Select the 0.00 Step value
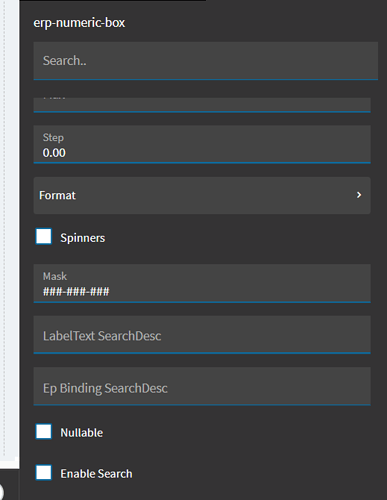Screen dimensions: 387x500 point(54,153)
